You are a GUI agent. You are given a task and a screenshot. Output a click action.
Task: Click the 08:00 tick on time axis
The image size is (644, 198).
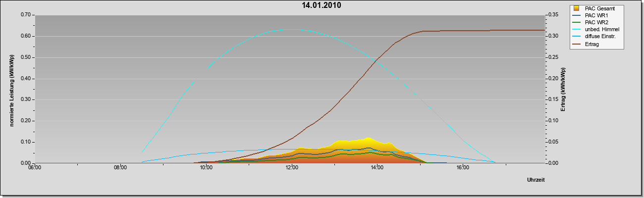(x=120, y=167)
